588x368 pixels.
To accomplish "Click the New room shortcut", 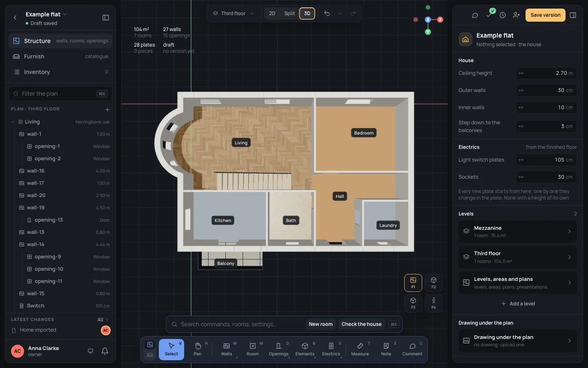I will pyautogui.click(x=321, y=324).
